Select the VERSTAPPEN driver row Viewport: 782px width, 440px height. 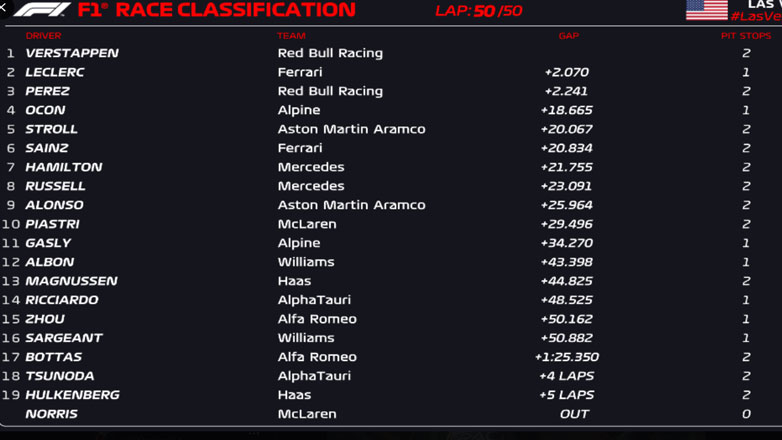(x=72, y=53)
